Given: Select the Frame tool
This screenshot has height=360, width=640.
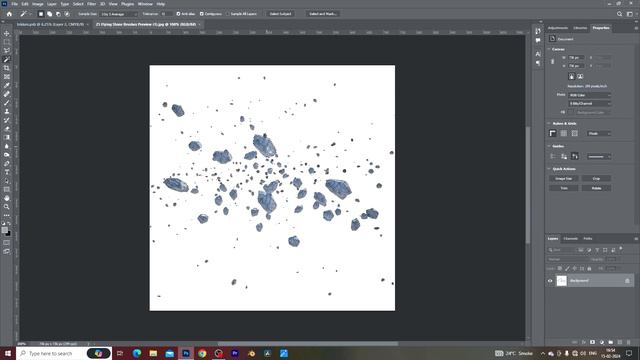Looking at the screenshot, I should click(x=7, y=76).
